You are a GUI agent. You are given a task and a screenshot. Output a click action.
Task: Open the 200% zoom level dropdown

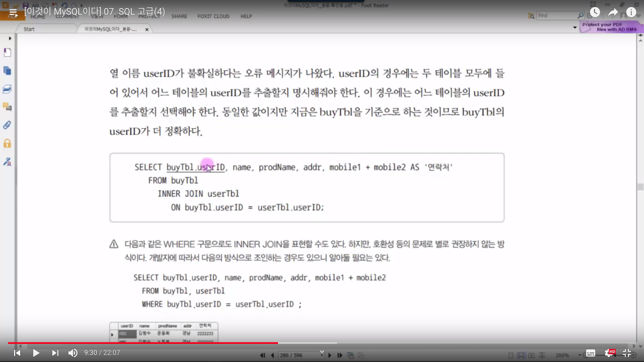580,355
